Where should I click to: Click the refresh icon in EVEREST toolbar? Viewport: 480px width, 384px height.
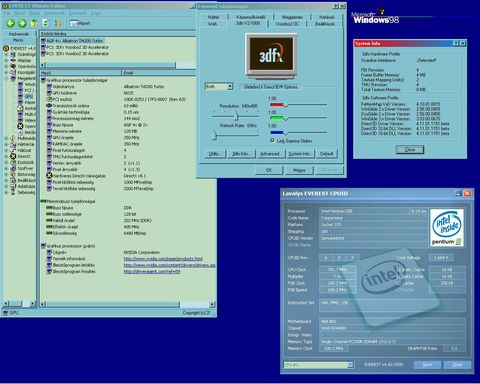pos(45,23)
